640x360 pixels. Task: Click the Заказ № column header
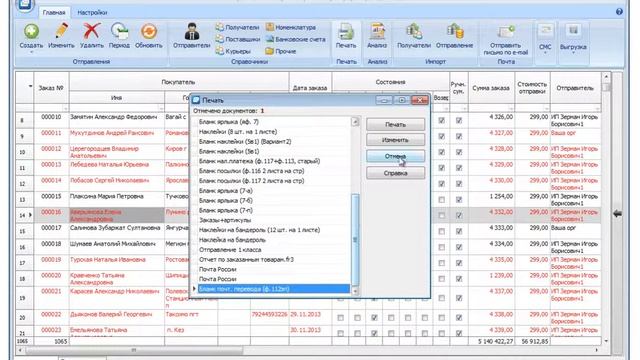51,88
